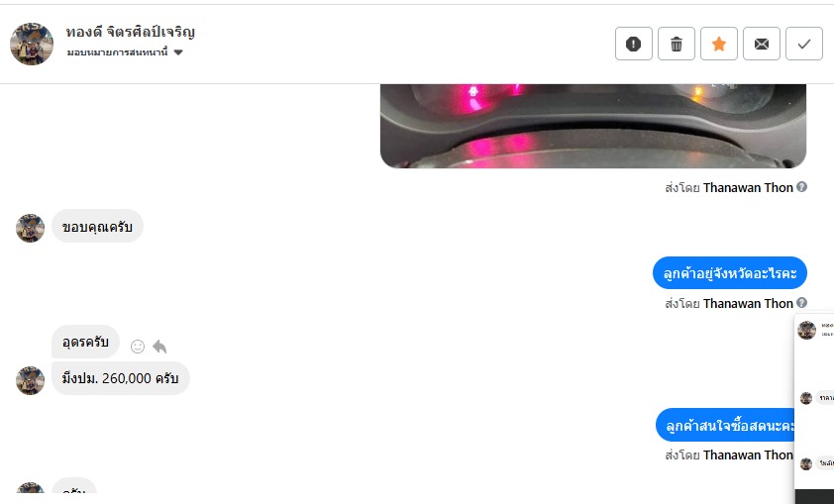Viewport: 834px width, 504px height.
Task: Open avatar in overlapping chat preview panel
Action: [x=806, y=330]
